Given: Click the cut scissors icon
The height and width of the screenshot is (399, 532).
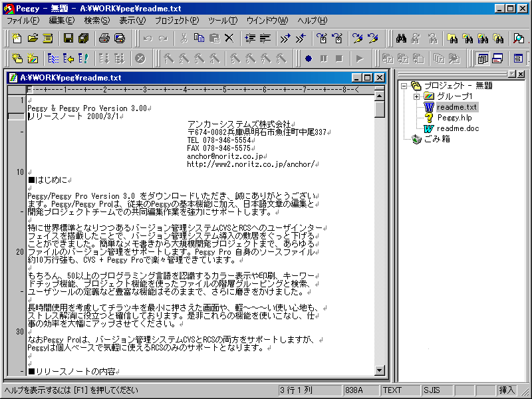Looking at the screenshot, I should pyautogui.click(x=184, y=39).
